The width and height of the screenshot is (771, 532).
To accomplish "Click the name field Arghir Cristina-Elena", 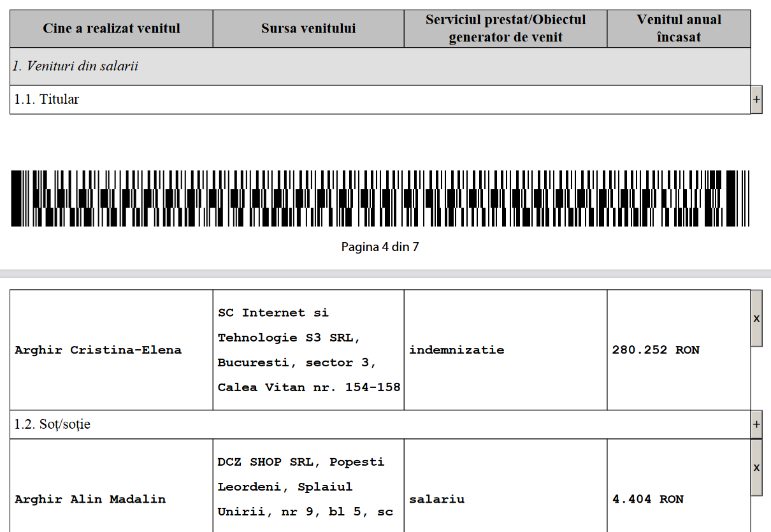I will (x=98, y=350).
